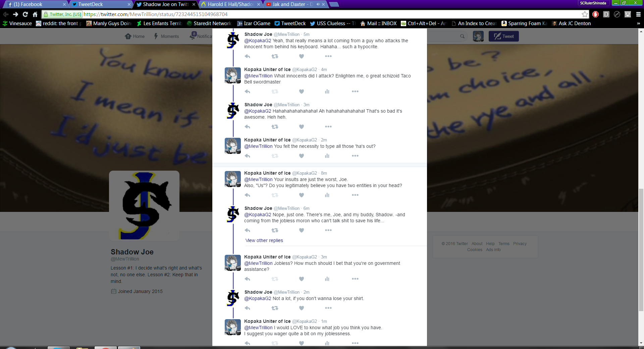Open Twitter Privacy footer link
The height and width of the screenshot is (349, 644).
[520, 244]
